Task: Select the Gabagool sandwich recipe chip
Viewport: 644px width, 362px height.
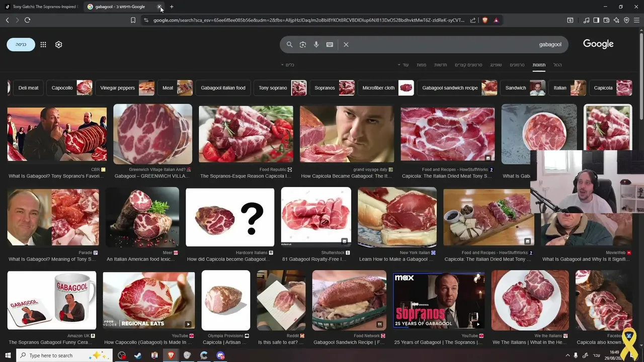Action: click(457, 88)
